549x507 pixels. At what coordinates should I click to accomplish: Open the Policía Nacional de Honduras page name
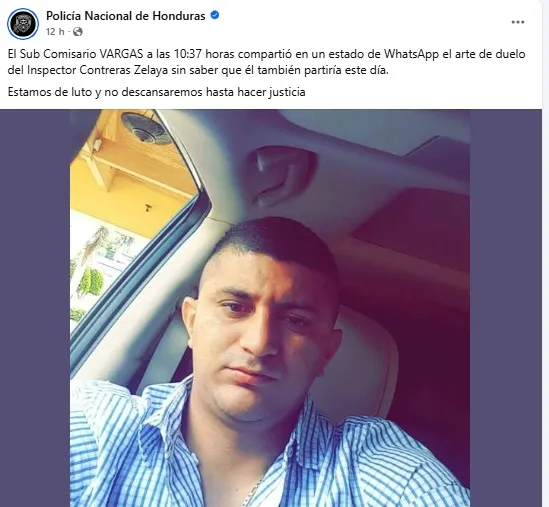coord(126,16)
